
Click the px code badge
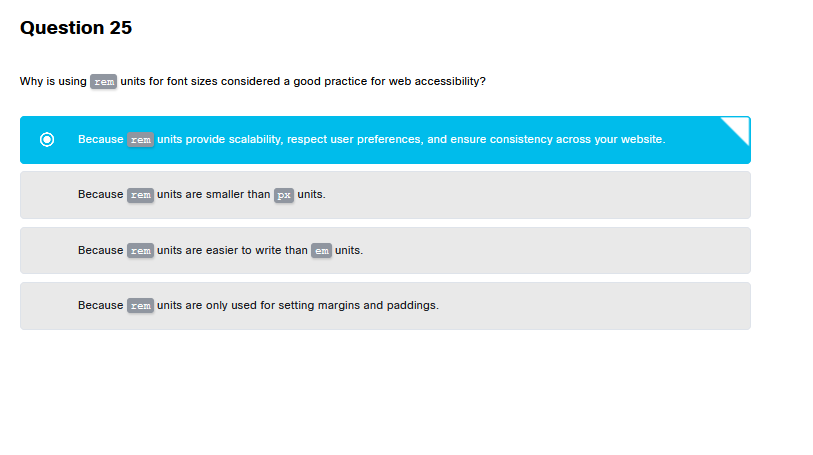[284, 194]
